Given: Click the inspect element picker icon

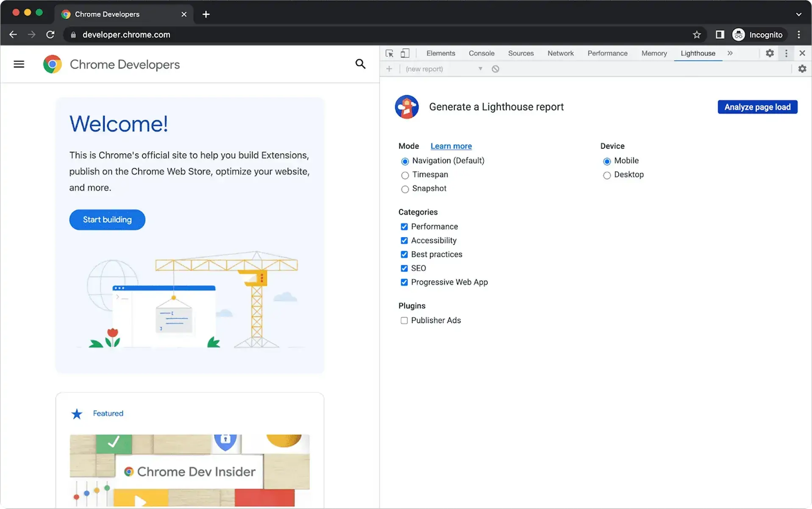Looking at the screenshot, I should 389,53.
